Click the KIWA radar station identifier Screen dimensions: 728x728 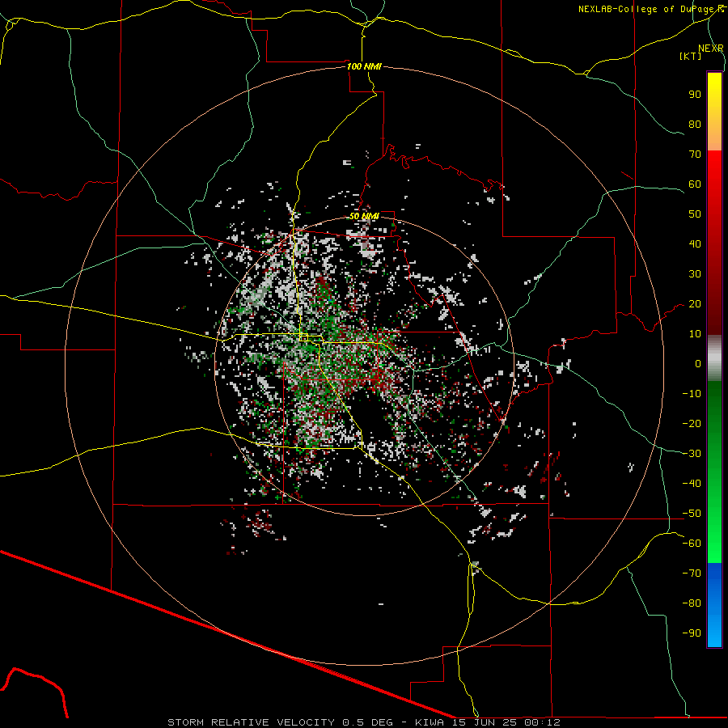(x=430, y=722)
